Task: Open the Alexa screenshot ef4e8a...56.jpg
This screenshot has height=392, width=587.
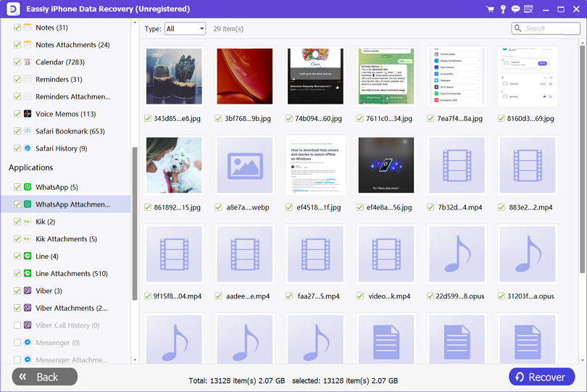Action: (x=386, y=165)
